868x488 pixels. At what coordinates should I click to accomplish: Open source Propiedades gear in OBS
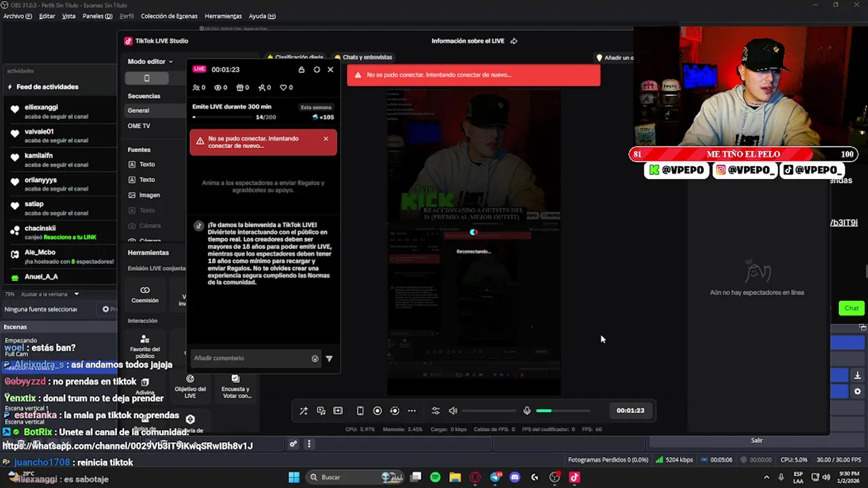point(106,309)
